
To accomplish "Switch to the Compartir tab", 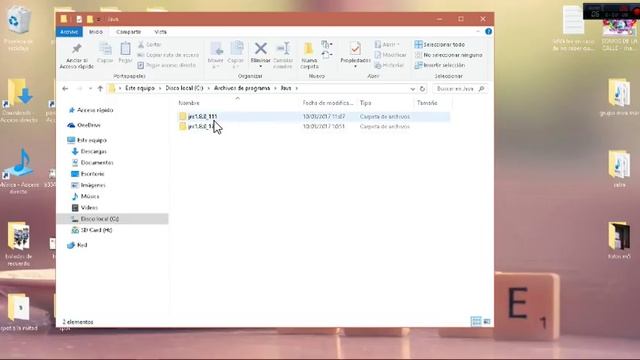I will tap(129, 32).
